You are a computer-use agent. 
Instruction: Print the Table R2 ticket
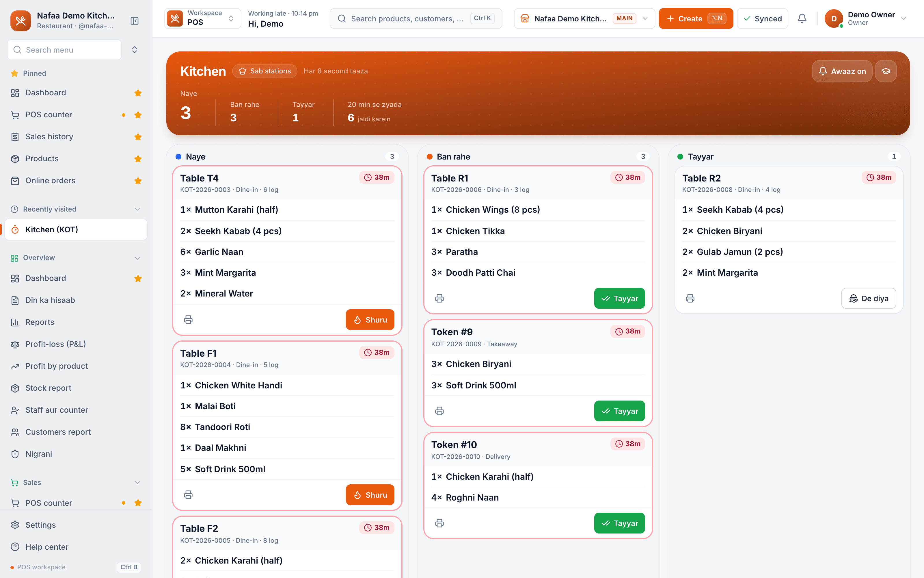point(690,298)
